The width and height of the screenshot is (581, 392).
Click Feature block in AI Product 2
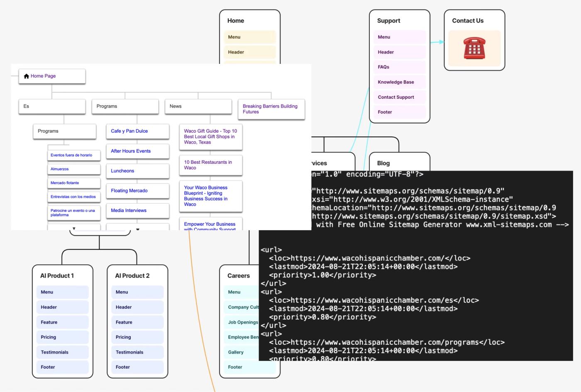point(137,322)
